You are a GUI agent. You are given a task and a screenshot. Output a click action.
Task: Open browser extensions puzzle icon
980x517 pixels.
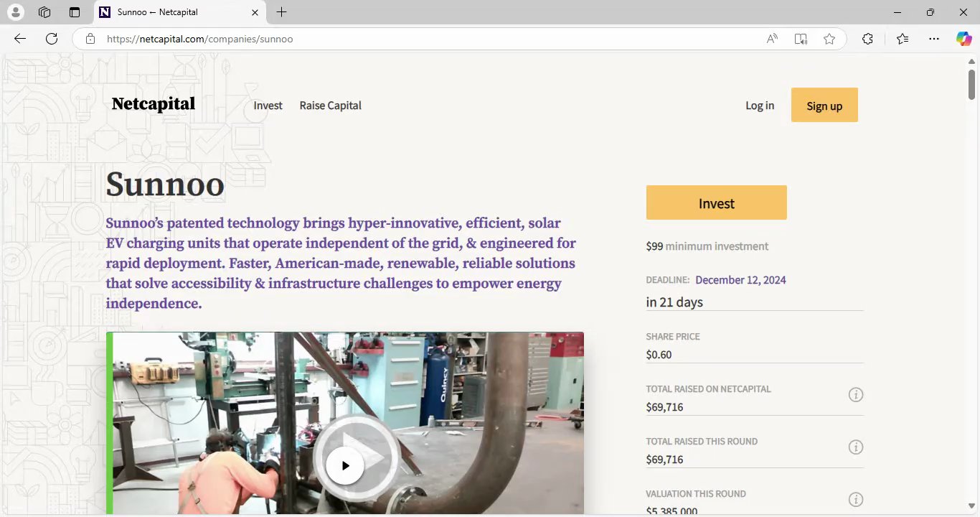(867, 39)
